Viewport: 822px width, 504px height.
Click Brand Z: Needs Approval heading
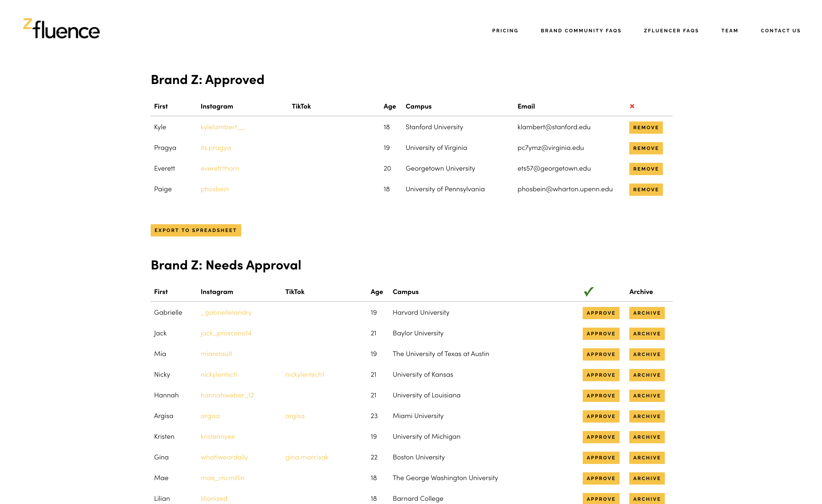(226, 265)
